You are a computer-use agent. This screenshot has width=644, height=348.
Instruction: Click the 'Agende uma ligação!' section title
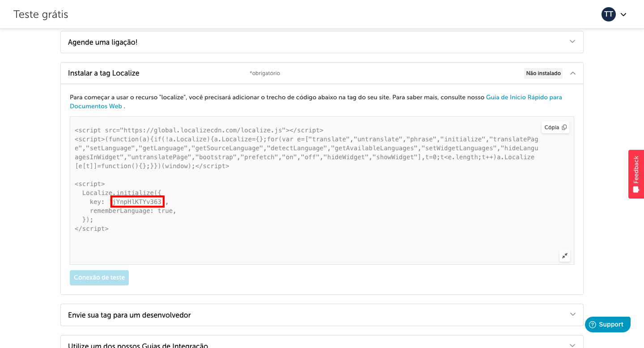102,42
